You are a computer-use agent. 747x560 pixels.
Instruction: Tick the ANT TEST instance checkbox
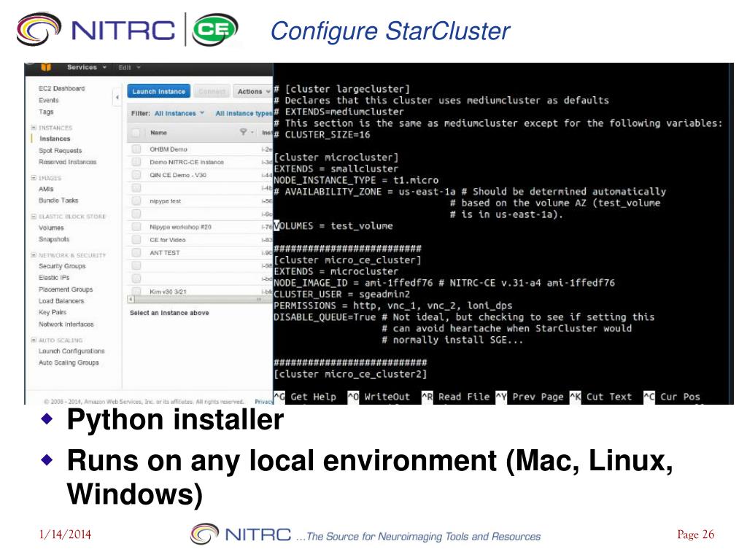pos(136,252)
